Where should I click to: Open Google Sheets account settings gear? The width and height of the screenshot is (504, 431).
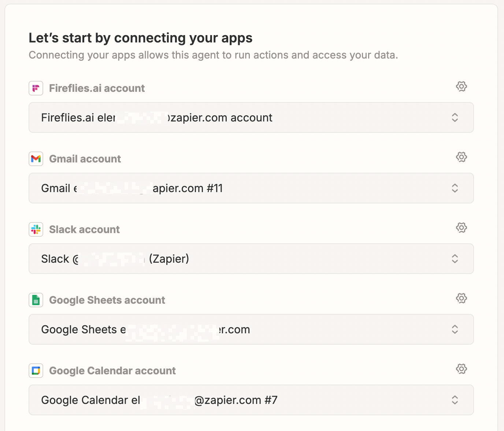click(461, 298)
